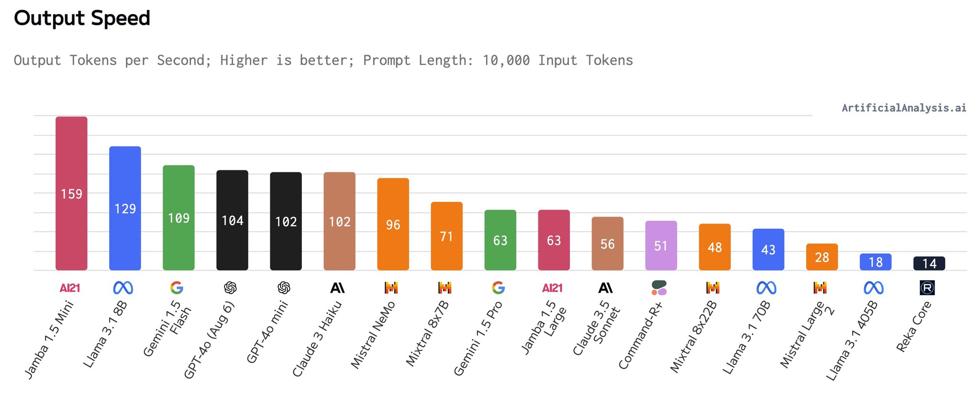Click the Reka logo for Reka Core
The width and height of the screenshot is (980, 397).
(927, 288)
